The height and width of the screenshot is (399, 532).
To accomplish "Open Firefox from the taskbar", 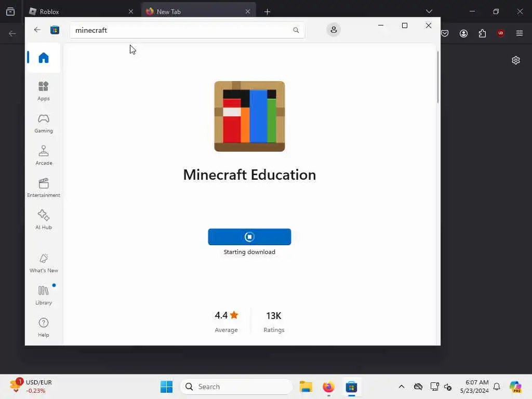I will (x=328, y=387).
